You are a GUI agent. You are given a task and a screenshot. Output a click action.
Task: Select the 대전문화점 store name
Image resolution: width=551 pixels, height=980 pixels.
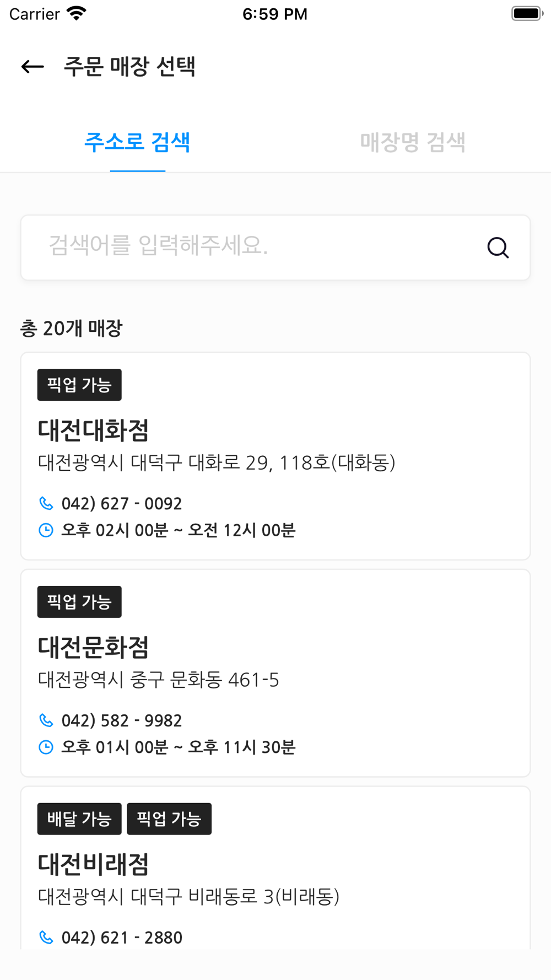pyautogui.click(x=94, y=648)
